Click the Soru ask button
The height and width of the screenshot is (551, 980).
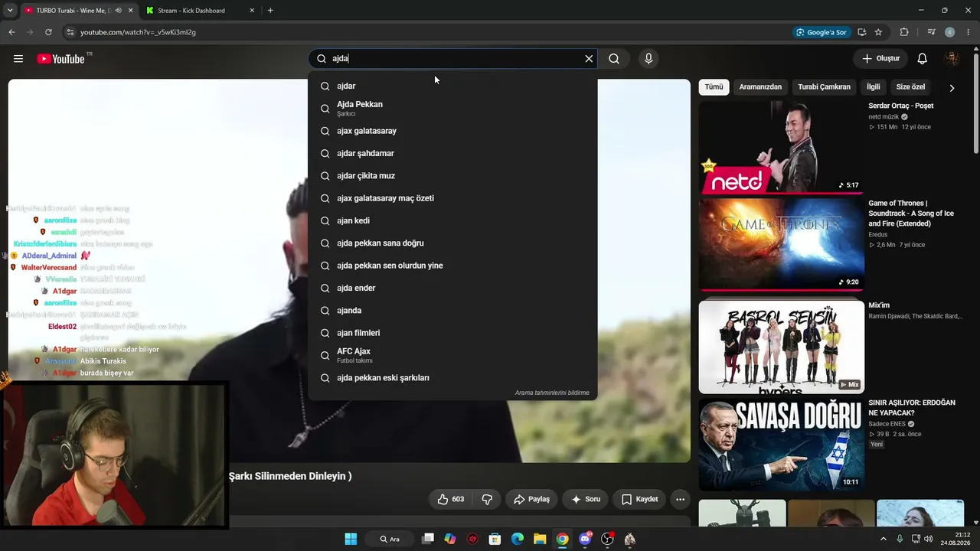586,499
